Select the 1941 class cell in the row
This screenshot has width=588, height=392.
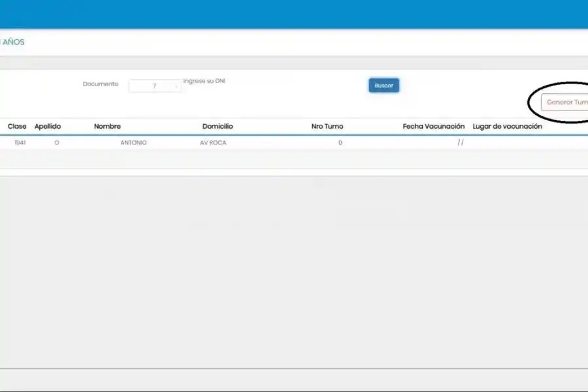point(20,142)
